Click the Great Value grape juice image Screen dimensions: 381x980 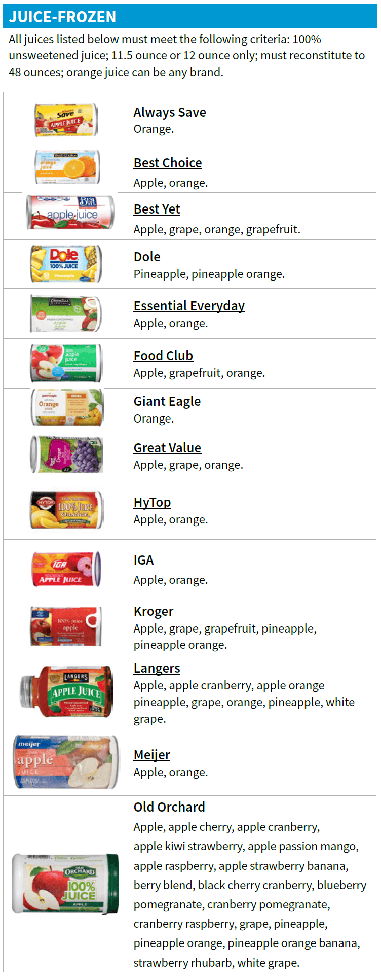pos(67,454)
